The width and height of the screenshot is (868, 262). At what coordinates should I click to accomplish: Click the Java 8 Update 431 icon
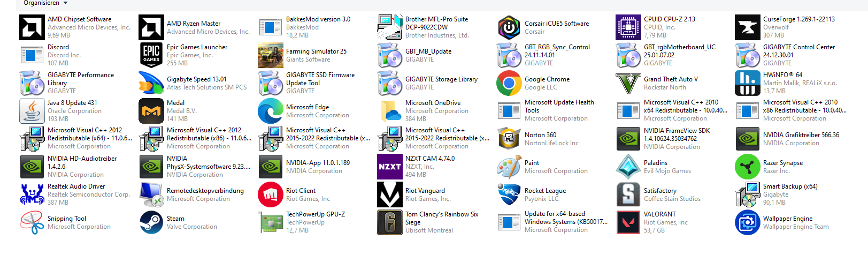tap(32, 111)
